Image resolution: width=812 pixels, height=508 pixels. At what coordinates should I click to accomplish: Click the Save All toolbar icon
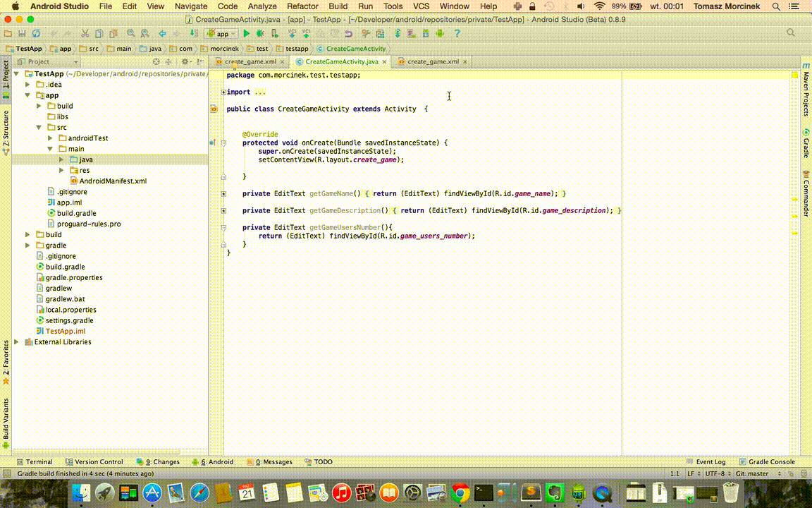(x=22, y=33)
